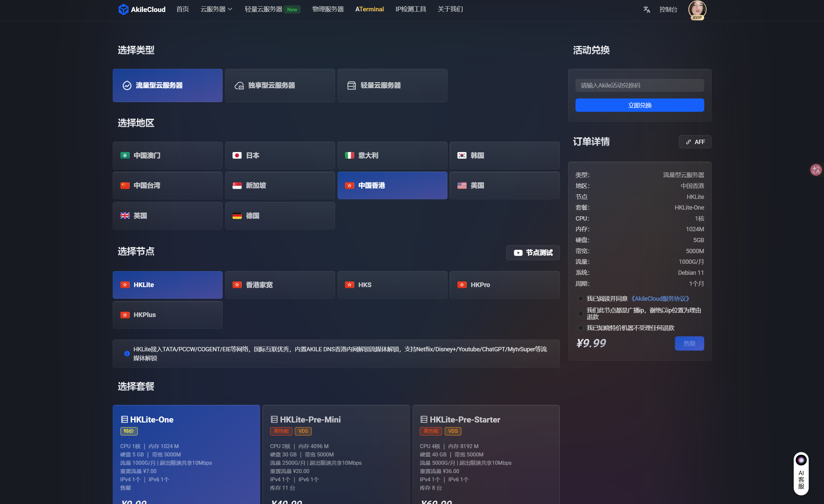Viewport: 824px width, 504px height.
Task: Select the HKPro node
Action: 504,285
